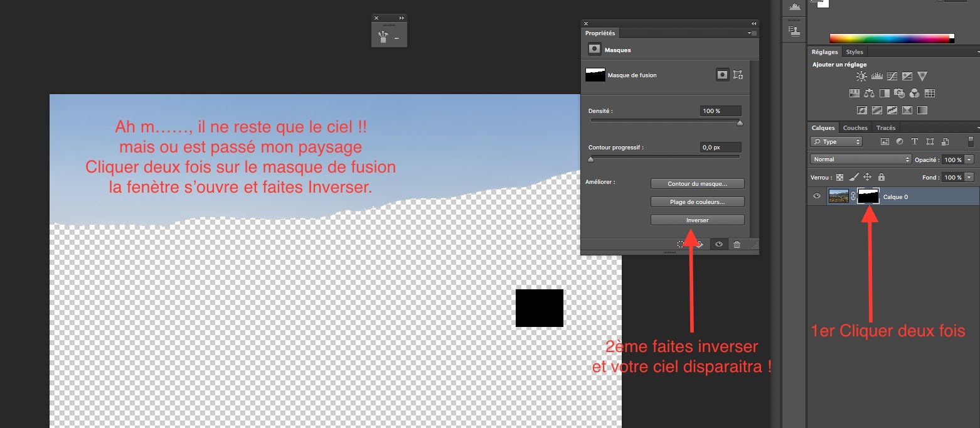Switch to the Styles tab
Image resolution: width=980 pixels, height=428 pixels.
point(855,52)
